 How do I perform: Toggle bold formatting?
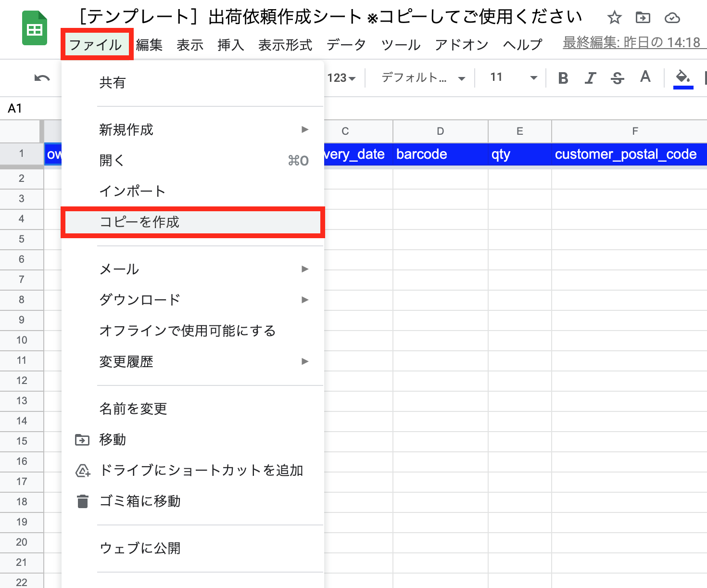click(563, 78)
